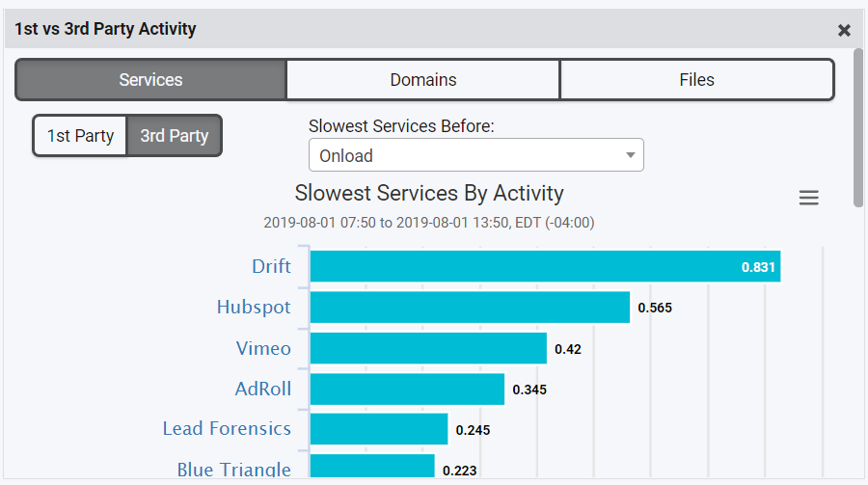Open the Hubspot service link
The image size is (868, 485).
click(254, 308)
